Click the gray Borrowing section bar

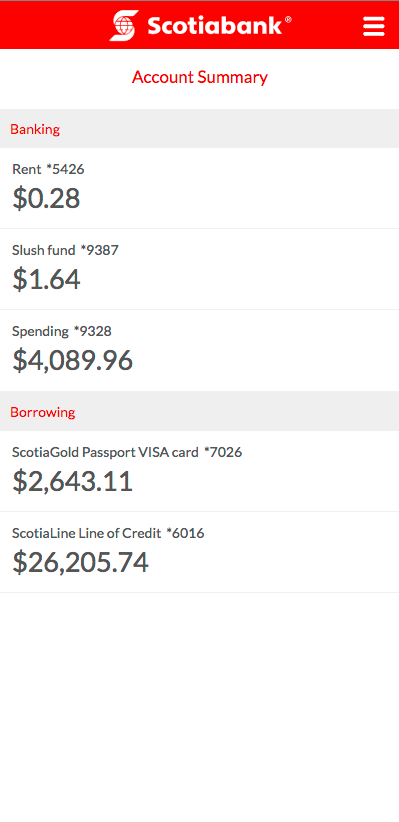click(199, 412)
